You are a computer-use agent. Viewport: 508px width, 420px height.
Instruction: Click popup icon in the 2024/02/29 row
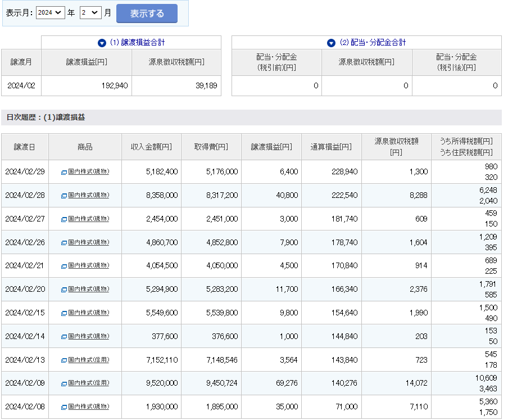(x=64, y=172)
